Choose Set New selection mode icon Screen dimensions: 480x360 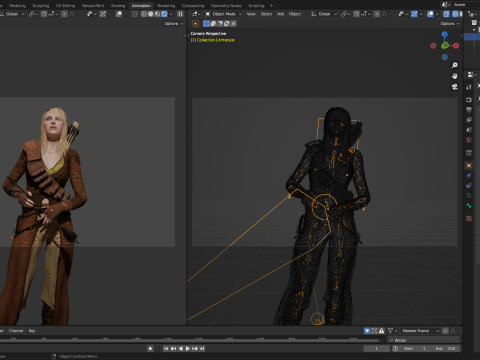206,24
